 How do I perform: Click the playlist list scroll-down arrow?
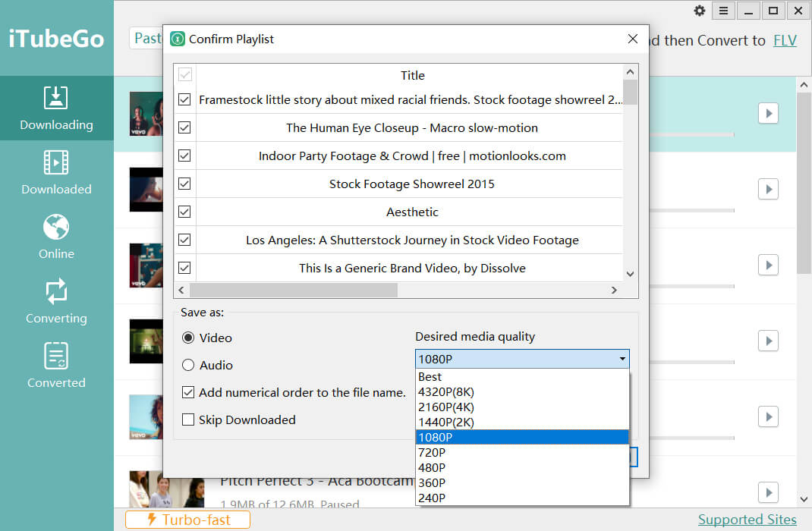(x=630, y=274)
